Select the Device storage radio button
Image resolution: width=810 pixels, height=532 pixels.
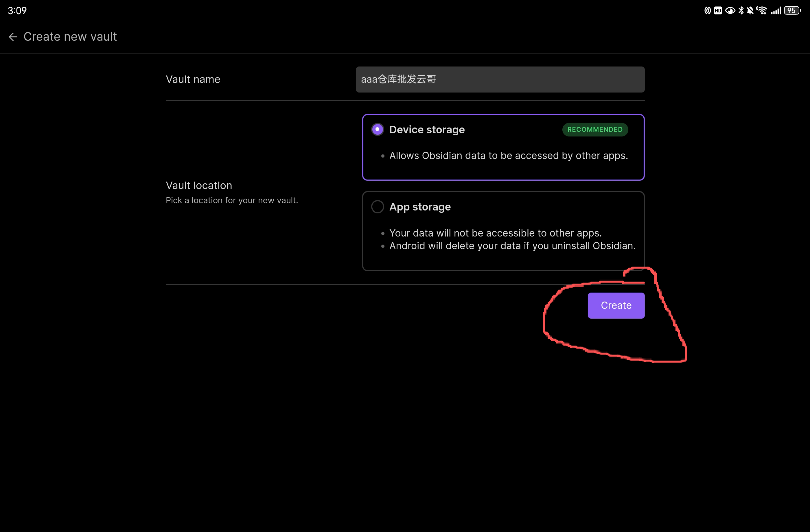pos(378,130)
